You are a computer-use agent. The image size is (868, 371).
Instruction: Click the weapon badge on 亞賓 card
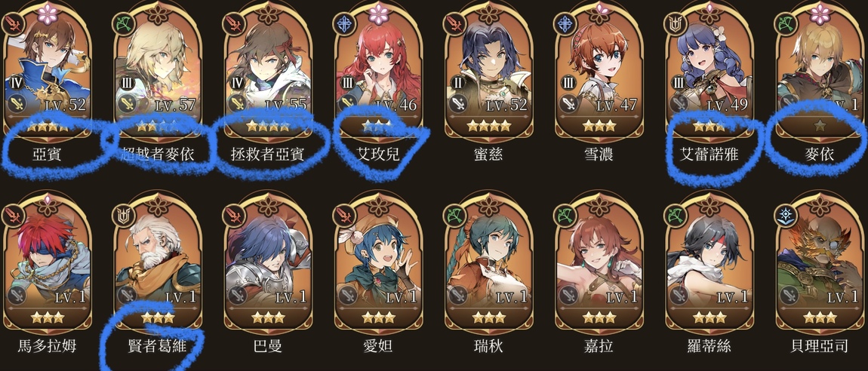tap(17, 103)
